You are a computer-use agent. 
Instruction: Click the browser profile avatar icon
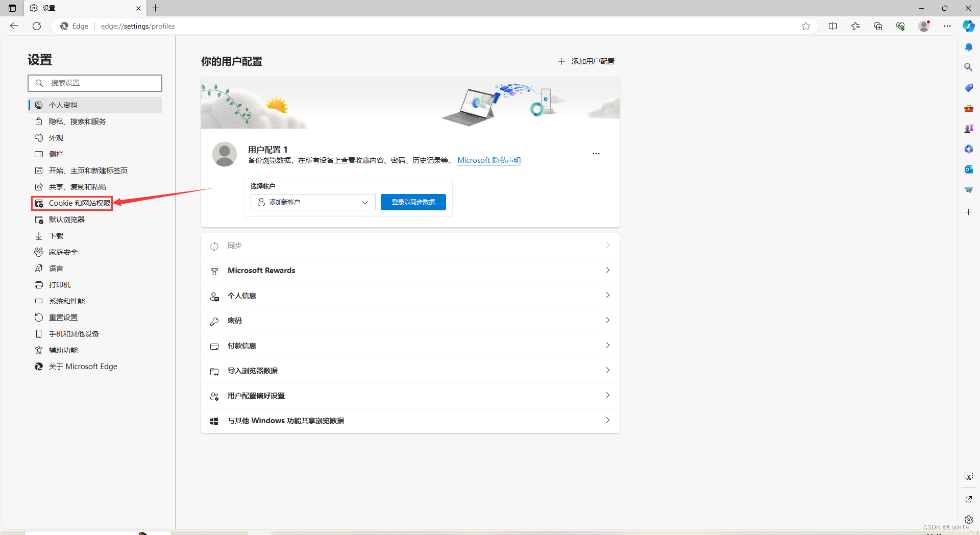click(x=924, y=26)
